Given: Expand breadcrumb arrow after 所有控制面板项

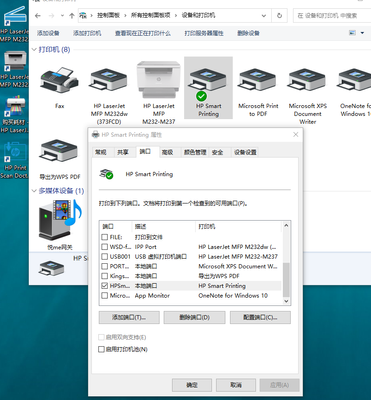Looking at the screenshot, I should pos(176,15).
